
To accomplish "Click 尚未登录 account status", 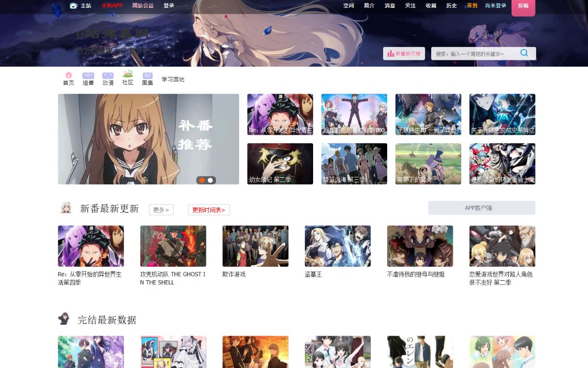I will coord(495,6).
